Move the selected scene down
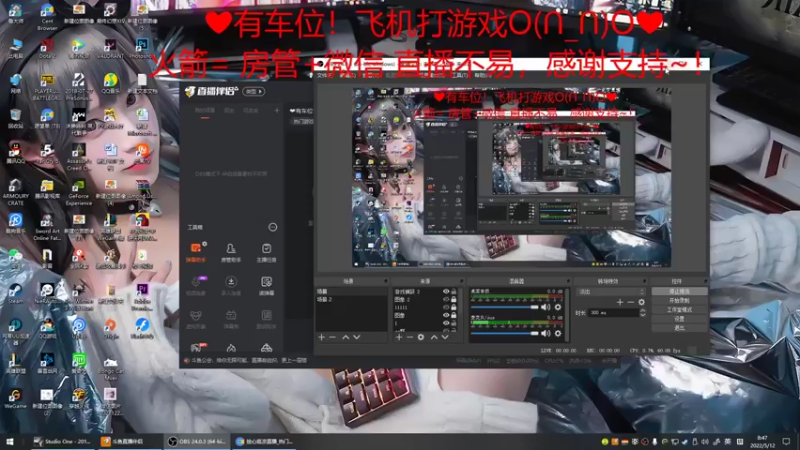Screen dimensions: 800x450 coord(357,337)
